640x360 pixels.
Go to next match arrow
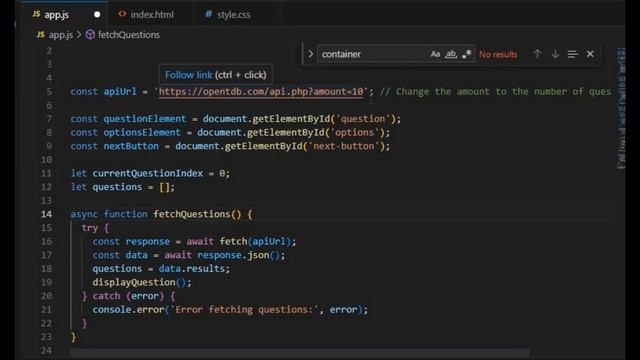(x=555, y=54)
